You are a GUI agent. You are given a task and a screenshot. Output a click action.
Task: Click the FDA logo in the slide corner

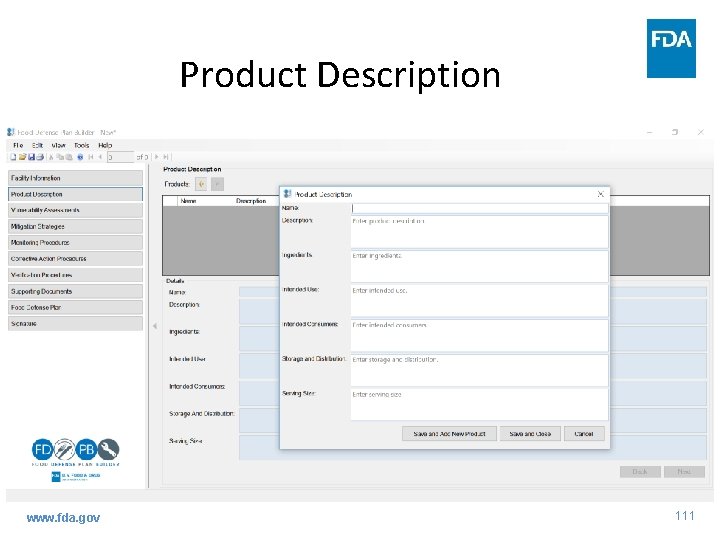(x=671, y=48)
